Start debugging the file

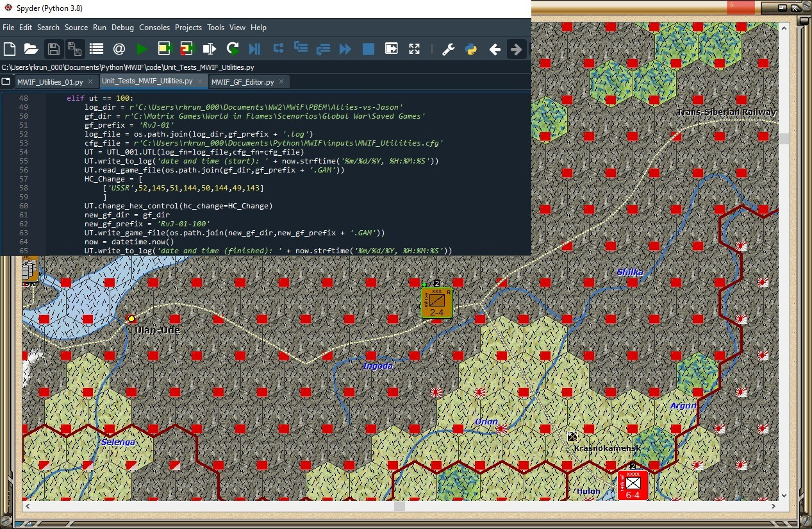(x=254, y=49)
